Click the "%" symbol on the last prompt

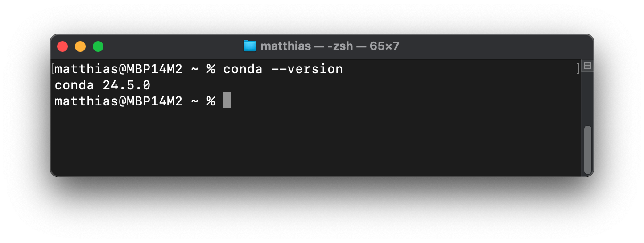[x=211, y=101]
